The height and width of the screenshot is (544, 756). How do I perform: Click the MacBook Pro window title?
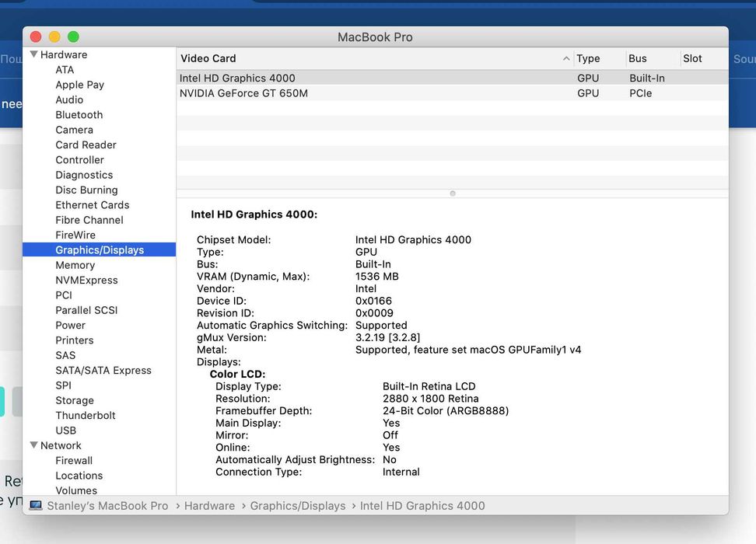click(x=375, y=37)
